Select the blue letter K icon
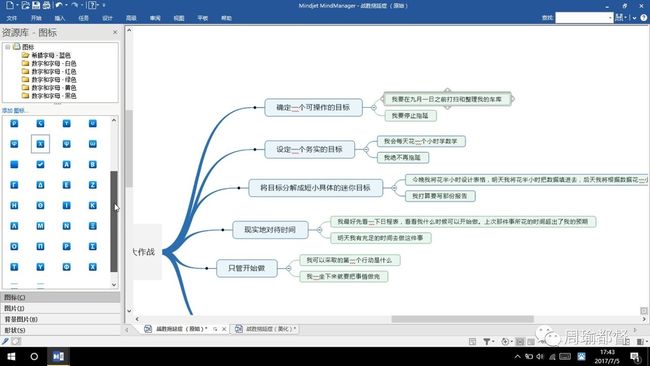The image size is (650, 366). (x=92, y=205)
